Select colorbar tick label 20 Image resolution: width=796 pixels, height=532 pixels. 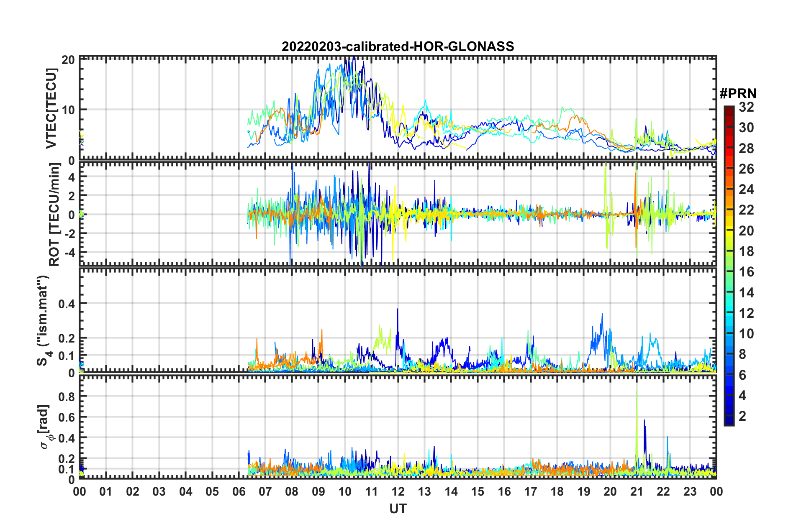tap(746, 231)
